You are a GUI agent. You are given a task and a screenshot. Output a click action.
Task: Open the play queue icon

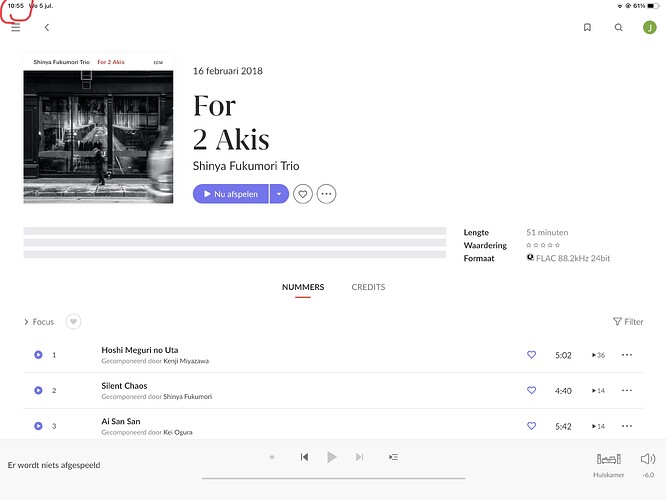pos(394,457)
